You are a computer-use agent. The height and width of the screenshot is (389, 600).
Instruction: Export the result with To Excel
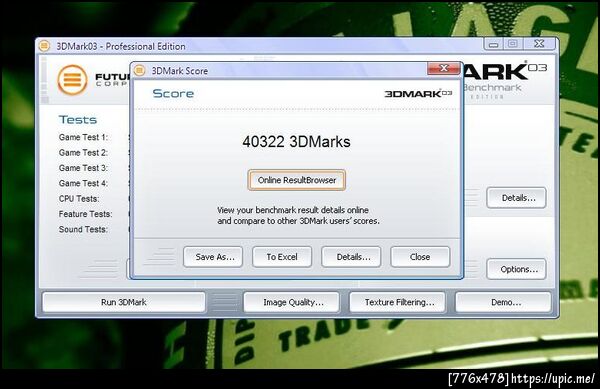282,257
